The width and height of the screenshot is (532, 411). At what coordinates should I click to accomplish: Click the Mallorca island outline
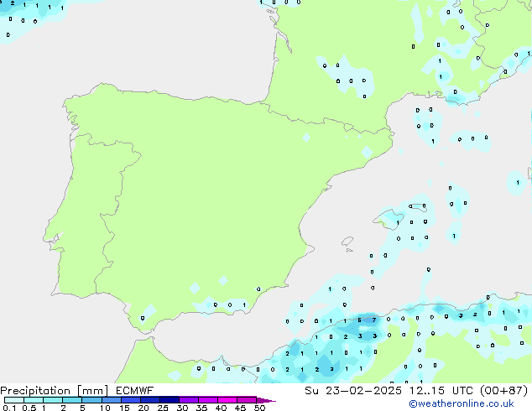(x=389, y=219)
